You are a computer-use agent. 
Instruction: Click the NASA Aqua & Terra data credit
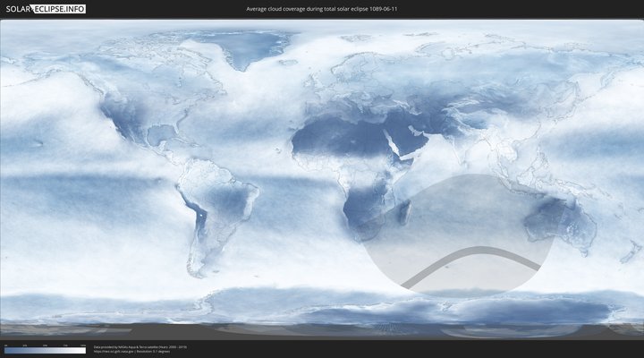(x=140, y=345)
